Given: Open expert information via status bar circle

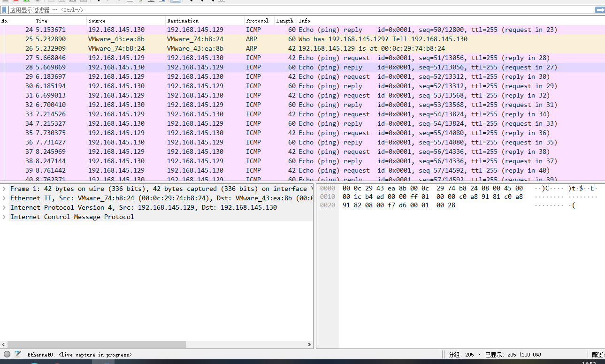Looking at the screenshot, I should point(7,354).
